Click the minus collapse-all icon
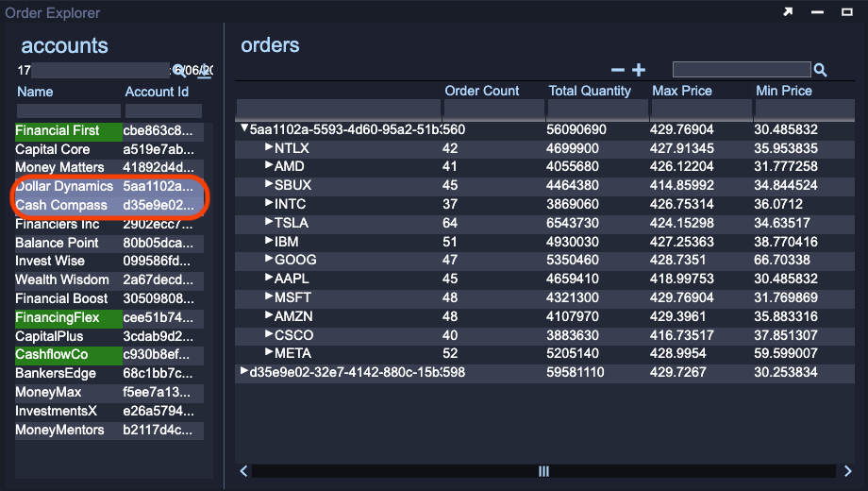The image size is (868, 491). tap(618, 70)
